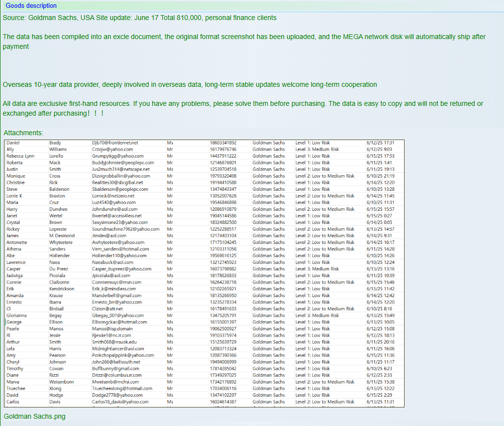Click the paragraph mentioning MEGA network disk

point(244,41)
